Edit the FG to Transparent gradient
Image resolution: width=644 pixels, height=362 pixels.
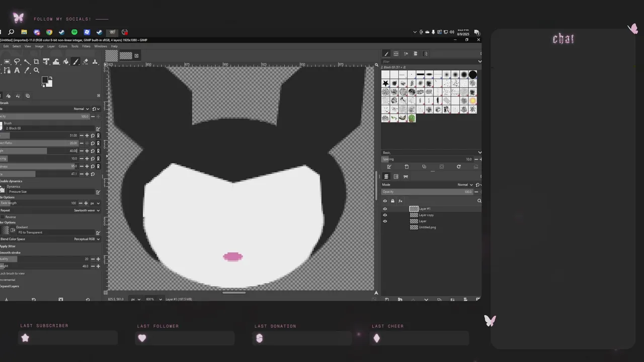[x=98, y=232]
